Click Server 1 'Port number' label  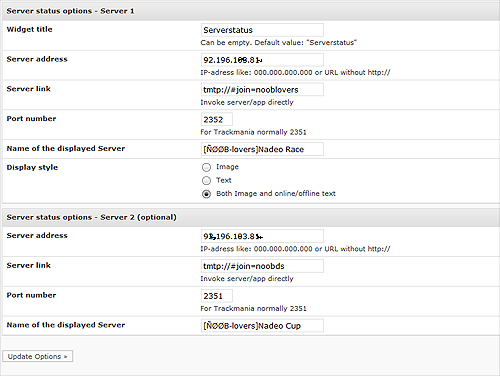click(31, 119)
